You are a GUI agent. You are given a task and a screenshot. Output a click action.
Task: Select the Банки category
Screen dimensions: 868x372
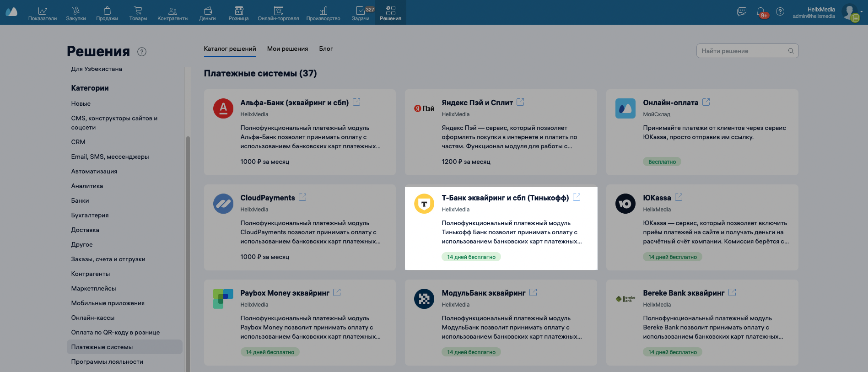pyautogui.click(x=80, y=201)
